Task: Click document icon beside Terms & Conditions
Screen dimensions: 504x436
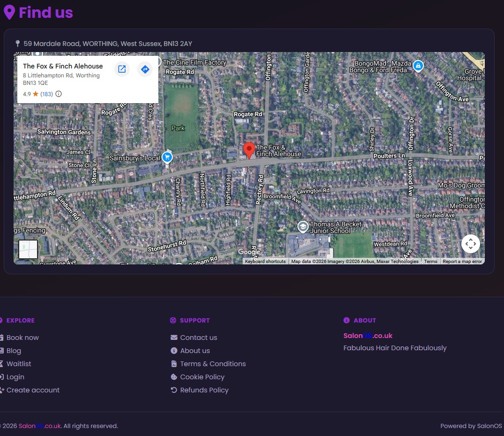Action: tap(174, 364)
